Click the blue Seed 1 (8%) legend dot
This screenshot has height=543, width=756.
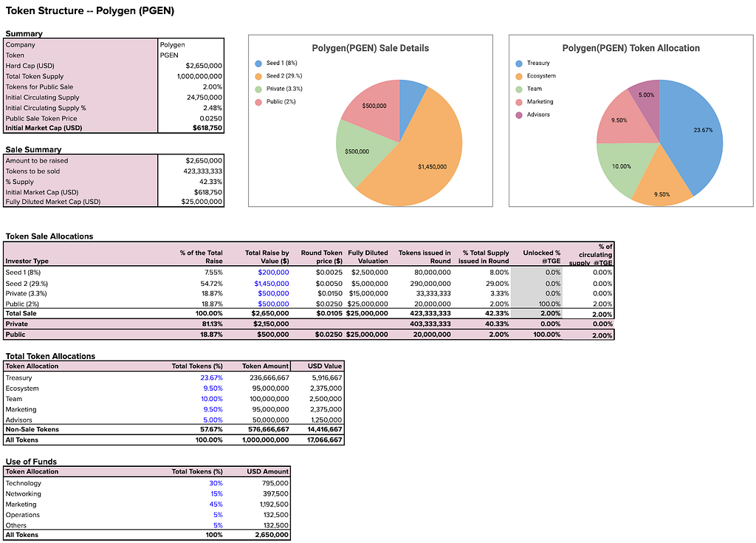[258, 64]
